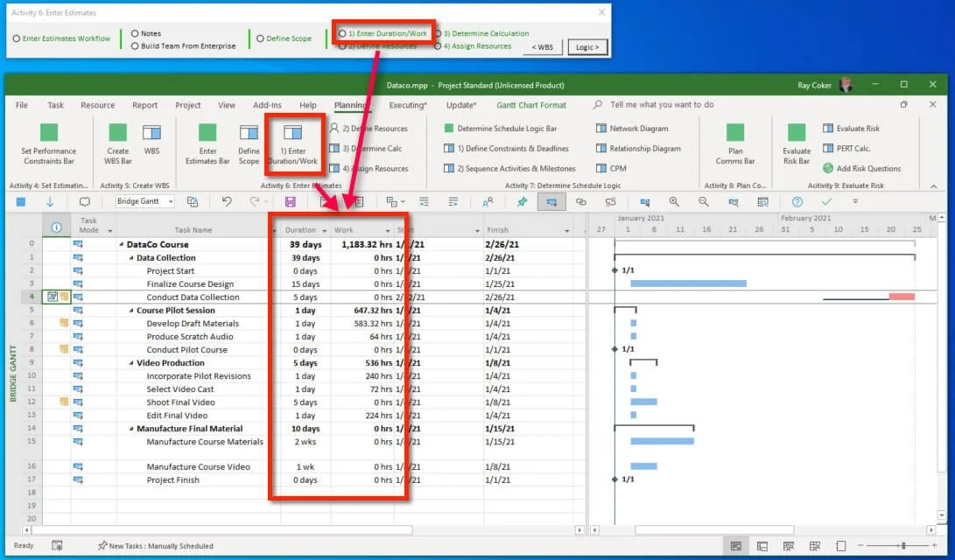This screenshot has width=955, height=560.
Task: Collapse the ribbon with the chevron
Action: [x=934, y=186]
